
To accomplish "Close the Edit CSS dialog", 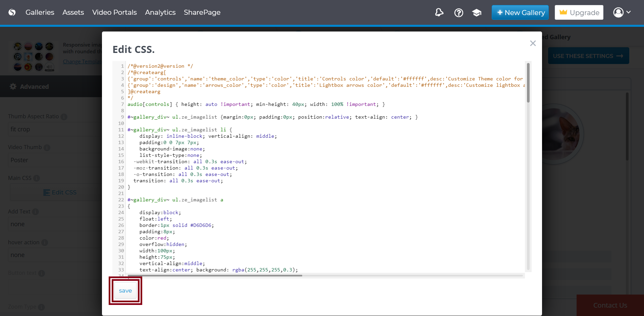I will [533, 43].
